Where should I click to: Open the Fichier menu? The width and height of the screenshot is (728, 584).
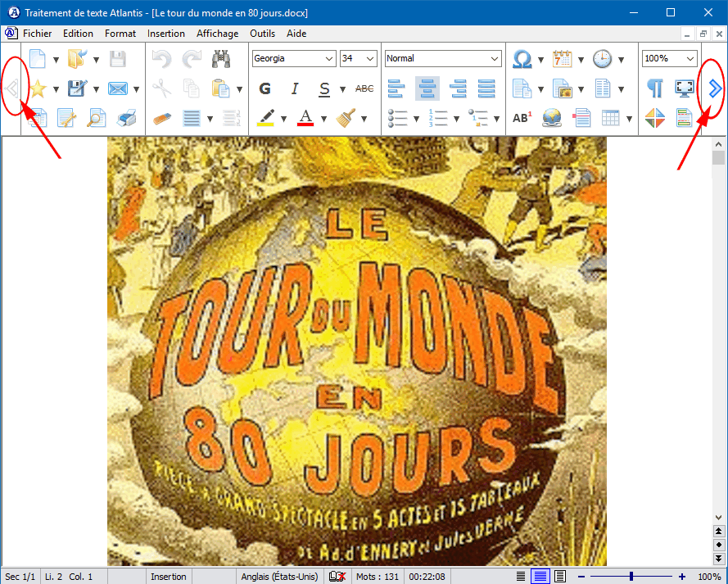point(37,34)
